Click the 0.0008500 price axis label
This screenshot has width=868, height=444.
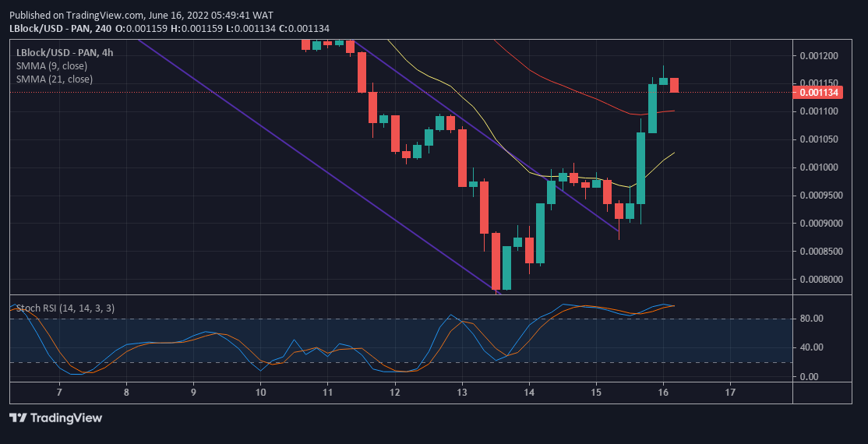820,252
